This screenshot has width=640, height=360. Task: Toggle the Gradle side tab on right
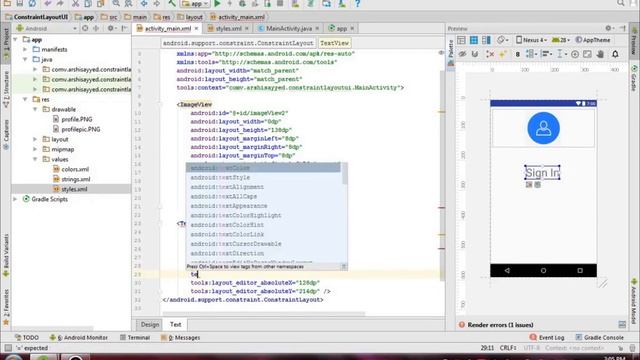coord(634,78)
